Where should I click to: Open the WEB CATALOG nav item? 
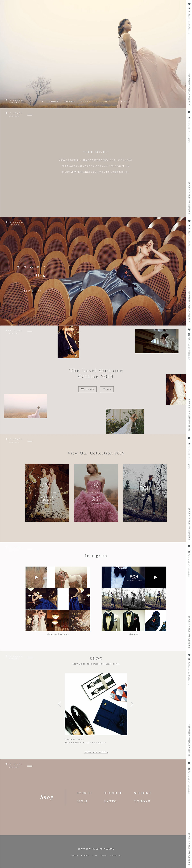90,101
